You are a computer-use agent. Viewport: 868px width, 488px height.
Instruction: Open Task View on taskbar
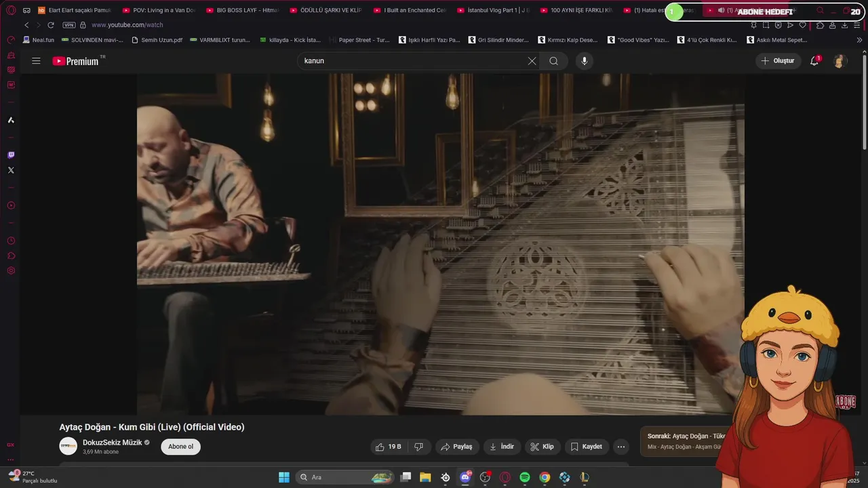pos(406,477)
